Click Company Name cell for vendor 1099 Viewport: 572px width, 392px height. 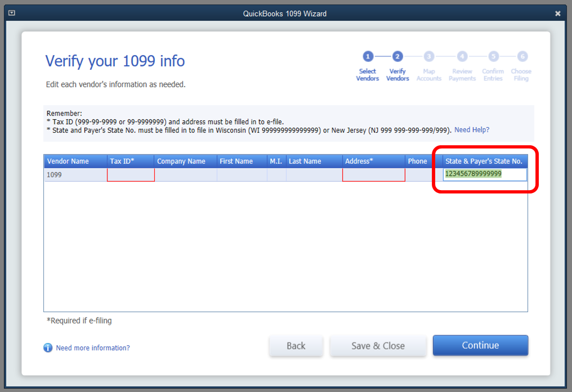pyautogui.click(x=186, y=175)
